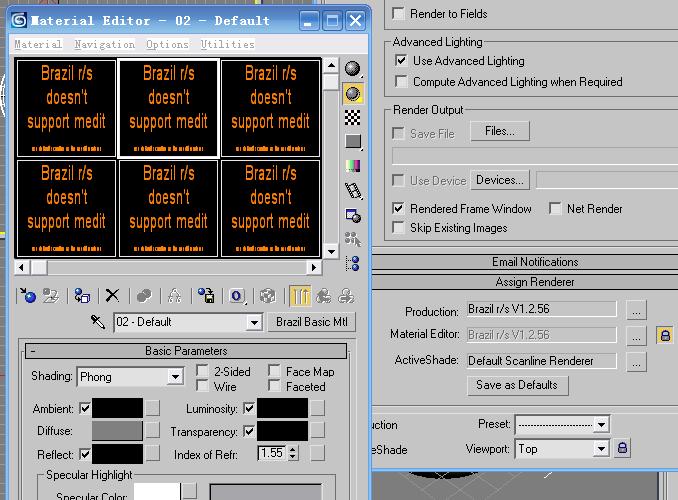Image resolution: width=678 pixels, height=500 pixels.
Task: Uncheck Rendered Frame Window
Action: 398,208
